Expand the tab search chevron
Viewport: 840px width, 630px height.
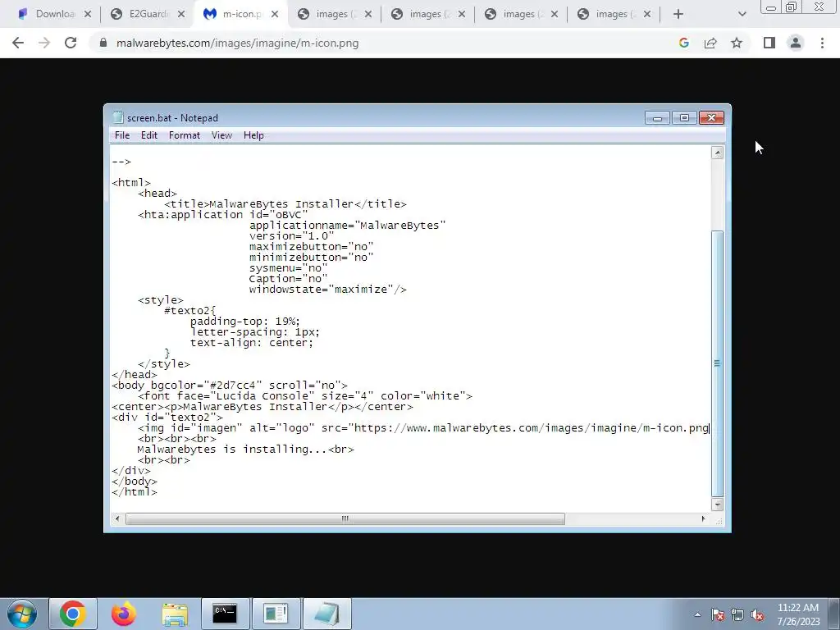tap(742, 15)
